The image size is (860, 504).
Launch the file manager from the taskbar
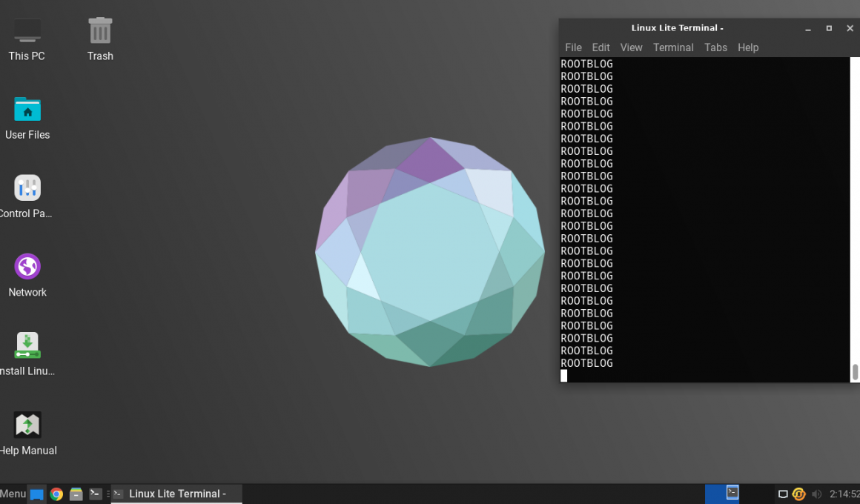pyautogui.click(x=76, y=494)
